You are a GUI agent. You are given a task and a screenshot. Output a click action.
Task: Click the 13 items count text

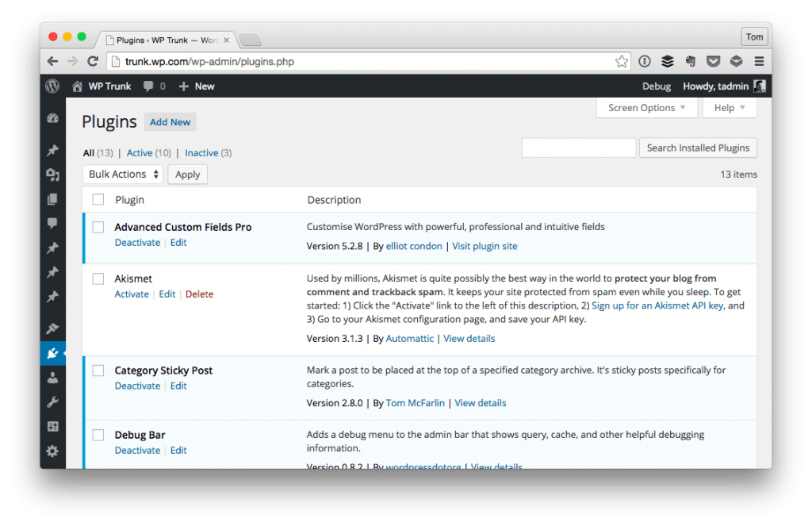[x=738, y=175]
